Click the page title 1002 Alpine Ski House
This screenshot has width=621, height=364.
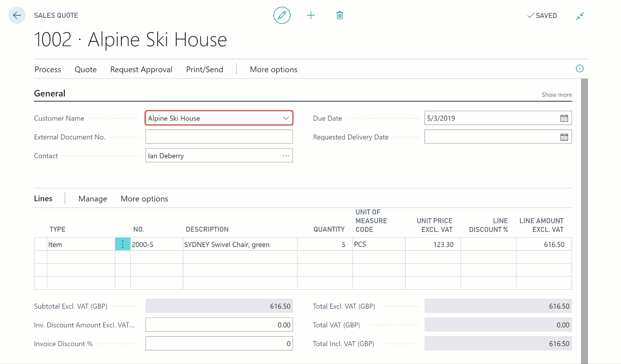[130, 40]
